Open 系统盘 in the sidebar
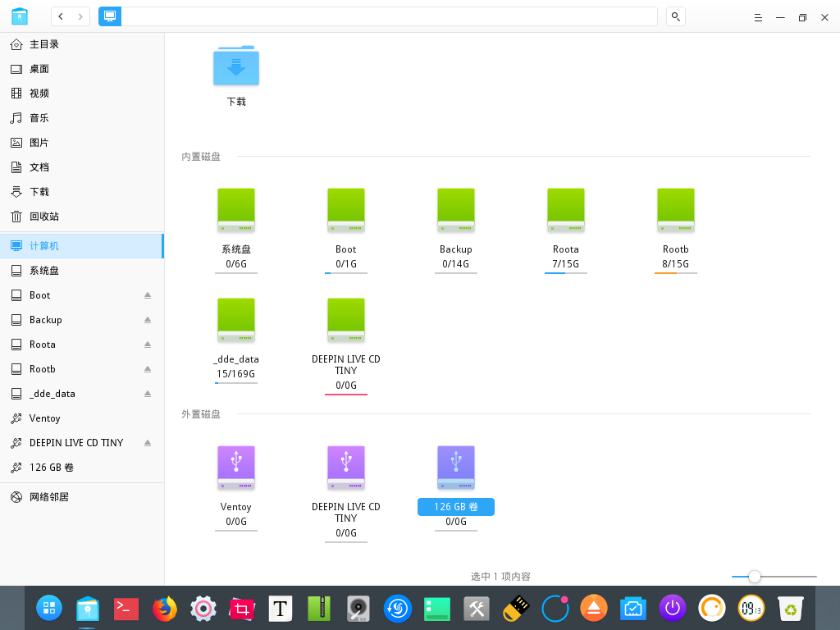 click(82, 271)
